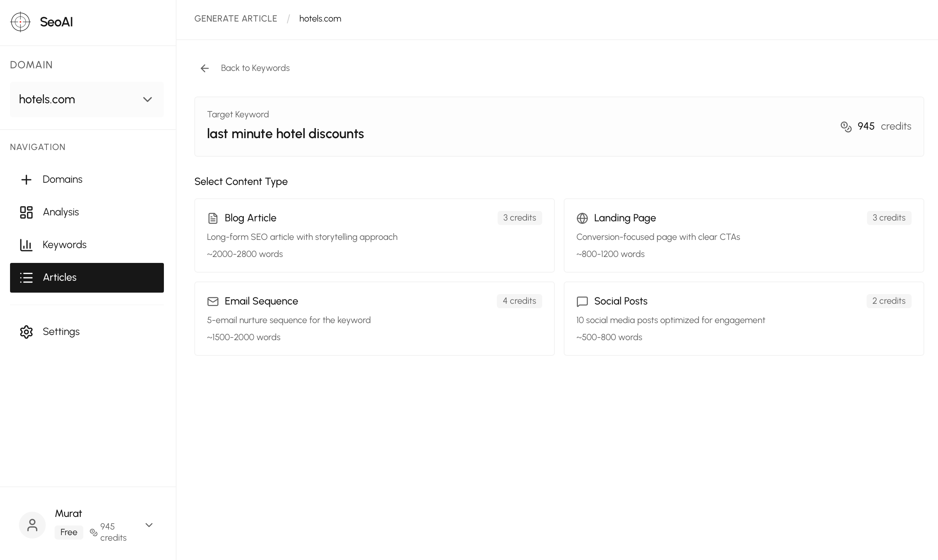Image resolution: width=938 pixels, height=560 pixels.
Task: Click the back arrow near Back to Keywords
Action: [x=204, y=68]
